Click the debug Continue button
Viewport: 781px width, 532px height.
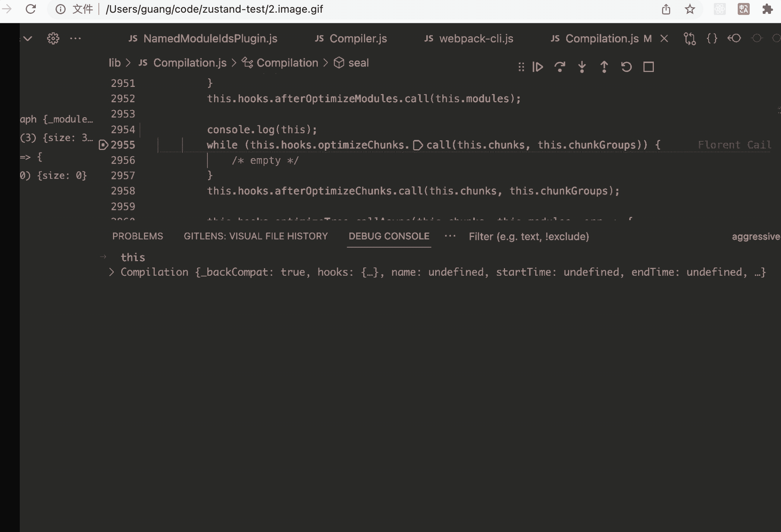(537, 67)
